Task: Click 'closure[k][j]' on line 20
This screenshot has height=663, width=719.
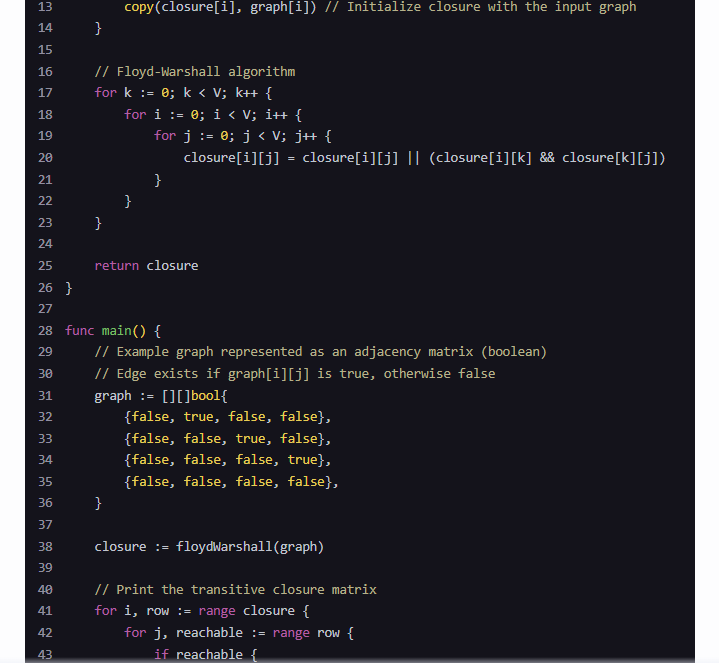Action: tap(610, 158)
